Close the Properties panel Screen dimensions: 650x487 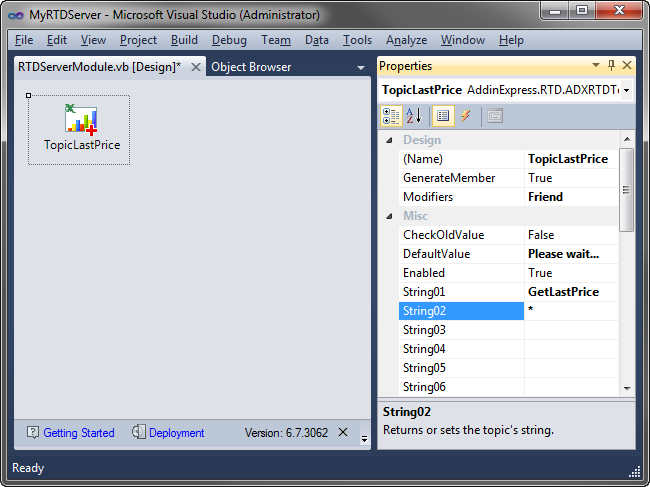click(627, 65)
